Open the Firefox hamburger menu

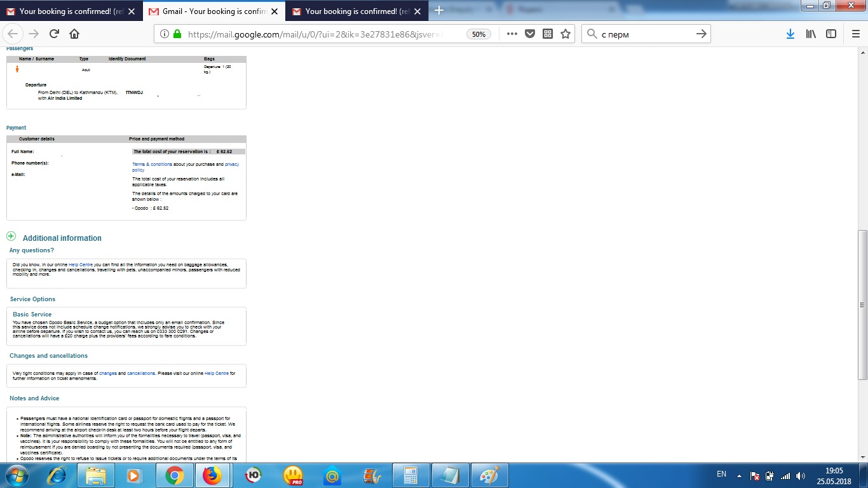click(855, 34)
